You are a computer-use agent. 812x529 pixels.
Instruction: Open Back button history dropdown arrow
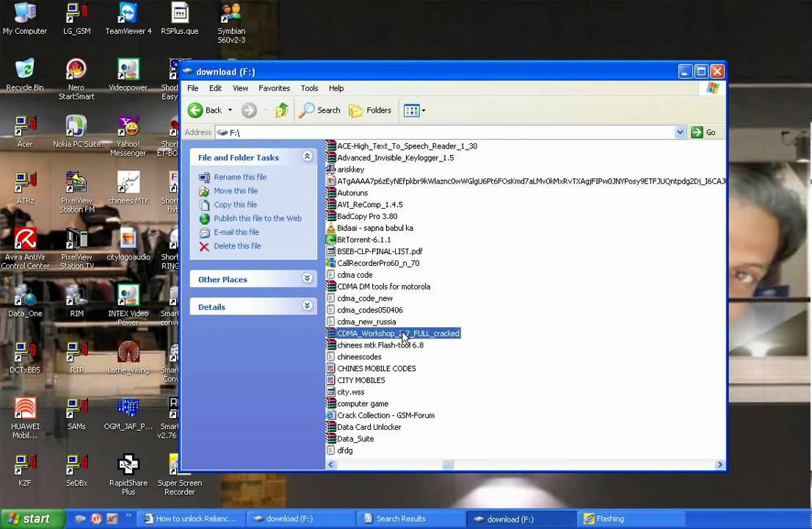click(230, 110)
